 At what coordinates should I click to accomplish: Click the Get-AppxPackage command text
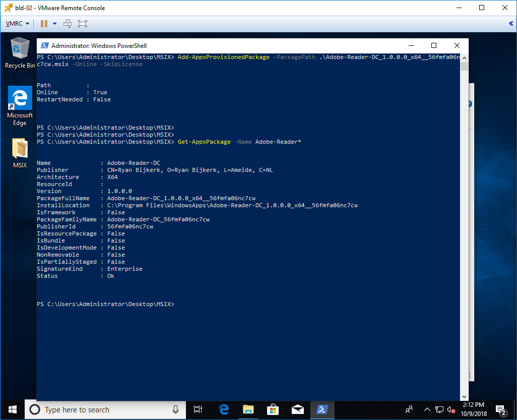click(x=204, y=142)
